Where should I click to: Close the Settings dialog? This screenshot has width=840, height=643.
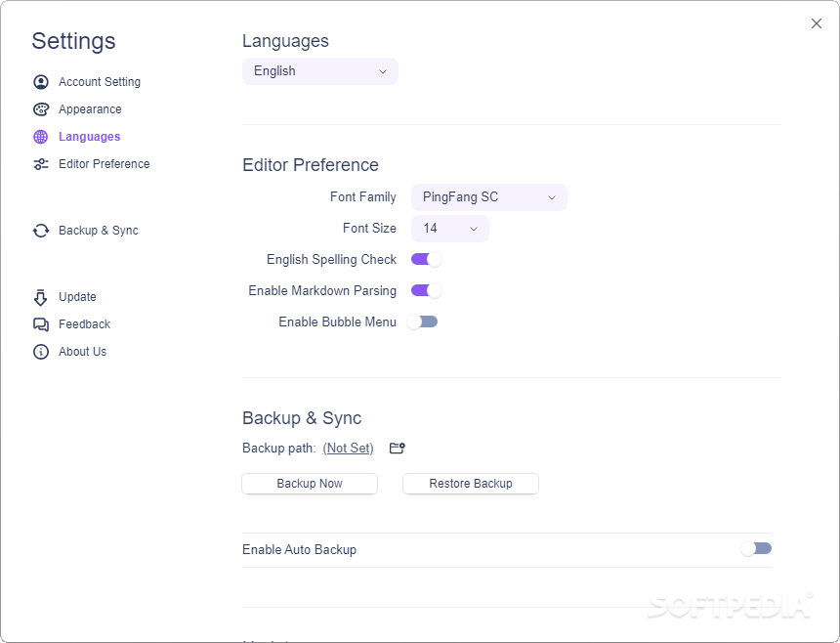coord(816,23)
